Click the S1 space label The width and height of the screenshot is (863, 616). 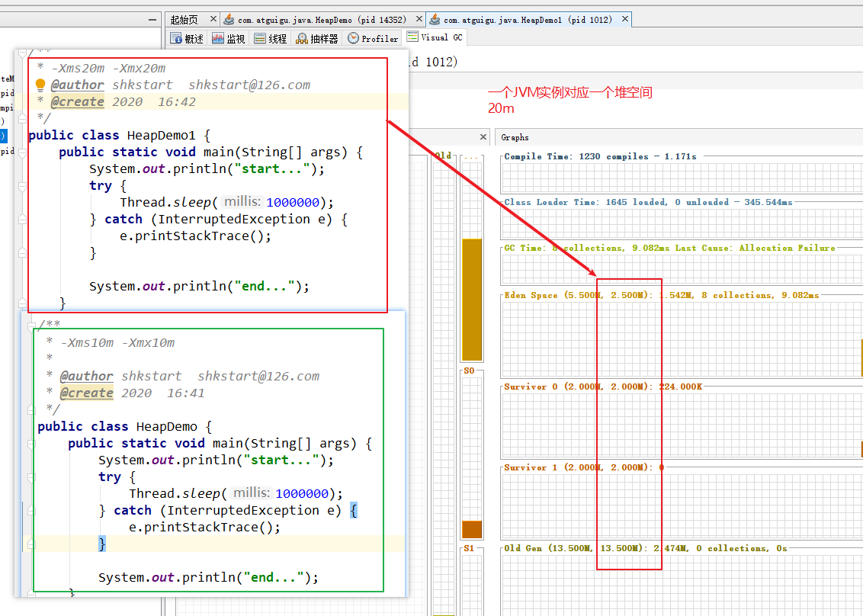click(469, 548)
